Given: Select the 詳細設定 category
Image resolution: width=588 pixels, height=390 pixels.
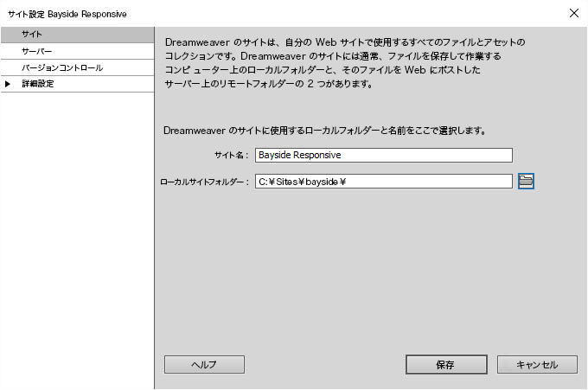Looking at the screenshot, I should [77, 84].
